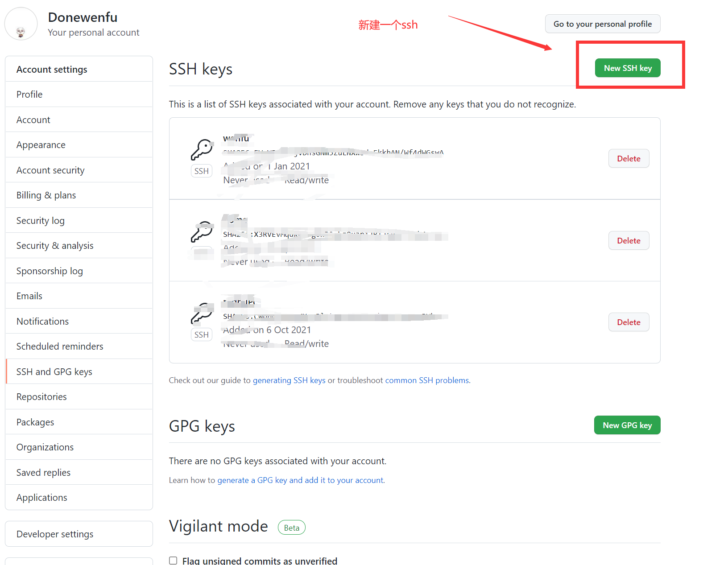Open the generating SSH keys guide link
The height and width of the screenshot is (565, 728).
pyautogui.click(x=289, y=380)
